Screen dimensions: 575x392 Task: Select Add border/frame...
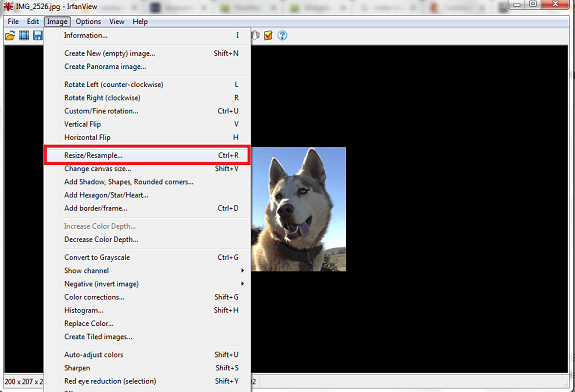point(147,208)
